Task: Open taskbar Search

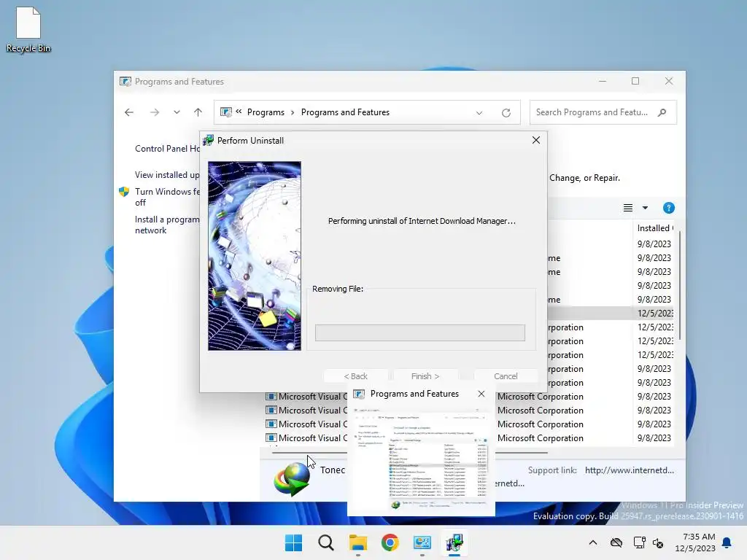Action: click(326, 542)
